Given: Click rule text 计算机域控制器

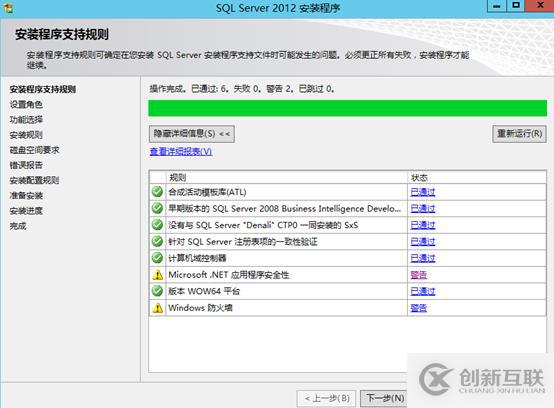Looking at the screenshot, I should click(x=197, y=258).
